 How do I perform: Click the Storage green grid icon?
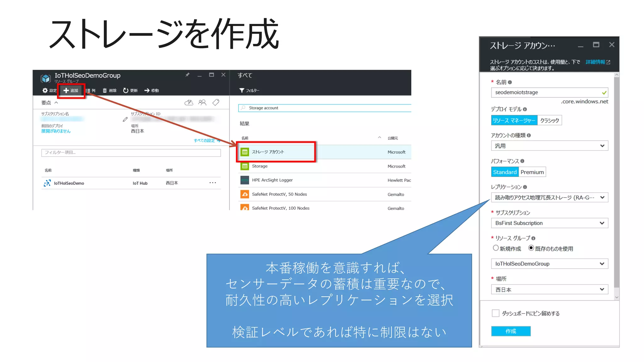[x=245, y=166]
